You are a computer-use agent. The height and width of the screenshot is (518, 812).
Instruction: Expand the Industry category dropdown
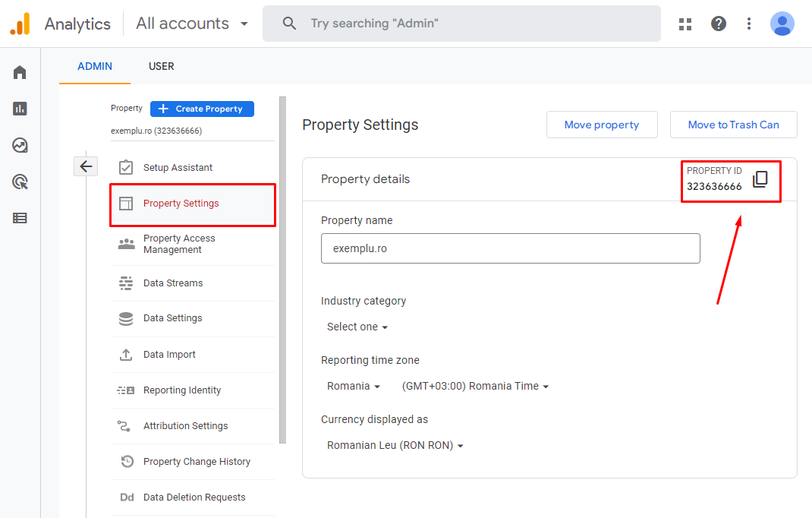tap(357, 327)
